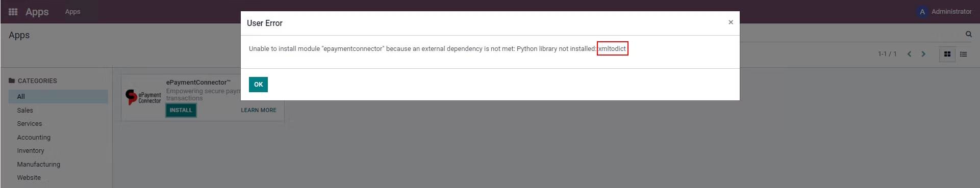The height and width of the screenshot is (188, 980).
Task: Select the Website category
Action: [x=29, y=178]
